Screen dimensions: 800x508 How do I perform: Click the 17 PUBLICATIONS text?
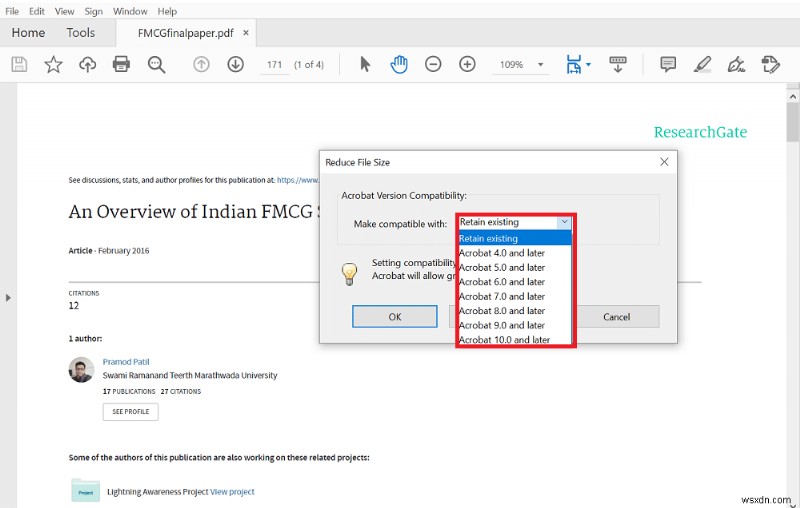coord(129,391)
